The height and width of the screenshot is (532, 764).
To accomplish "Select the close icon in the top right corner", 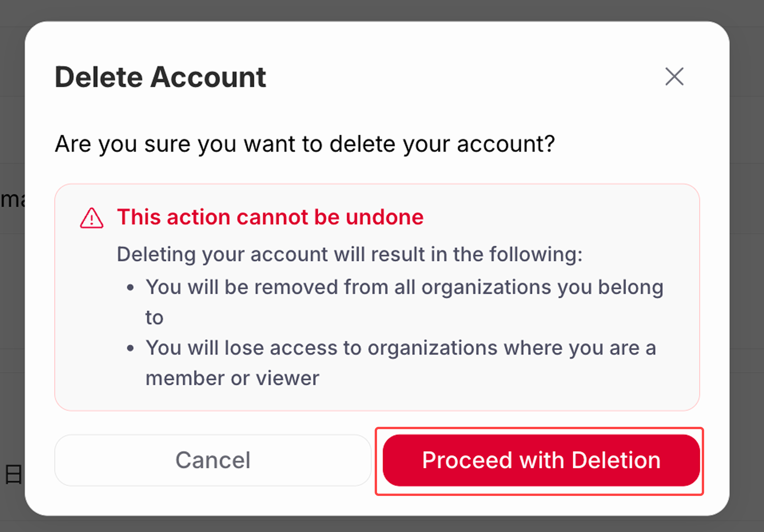I will click(675, 77).
